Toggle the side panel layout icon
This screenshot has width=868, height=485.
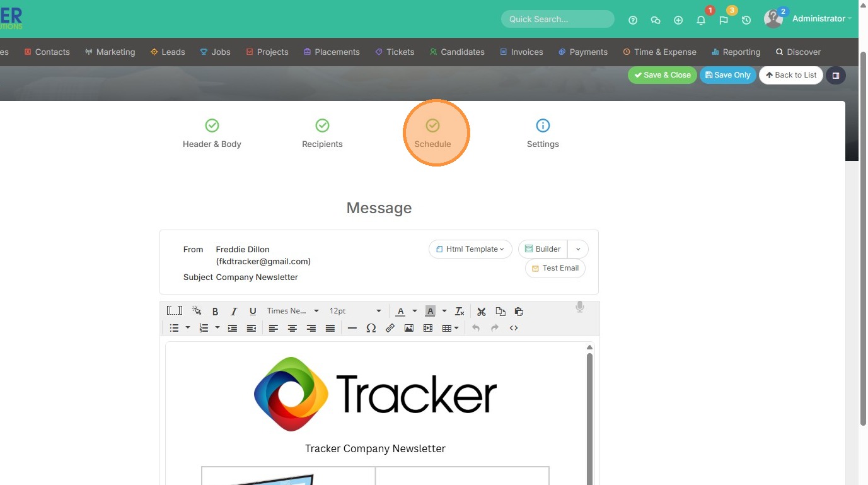point(836,76)
